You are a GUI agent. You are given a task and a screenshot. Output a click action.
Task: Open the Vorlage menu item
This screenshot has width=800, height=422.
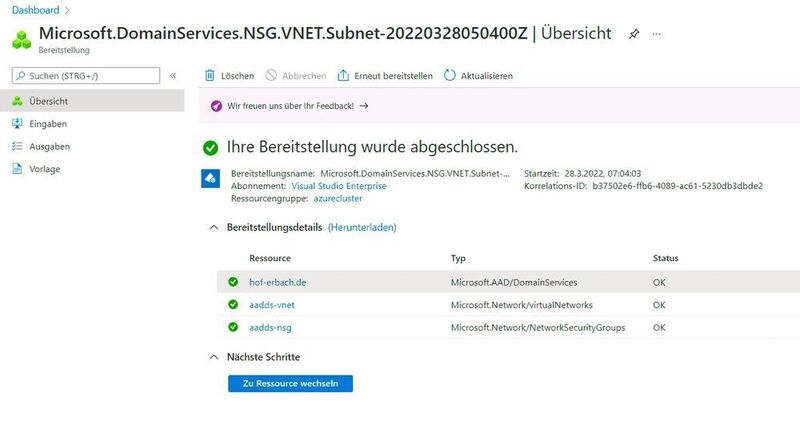point(45,169)
